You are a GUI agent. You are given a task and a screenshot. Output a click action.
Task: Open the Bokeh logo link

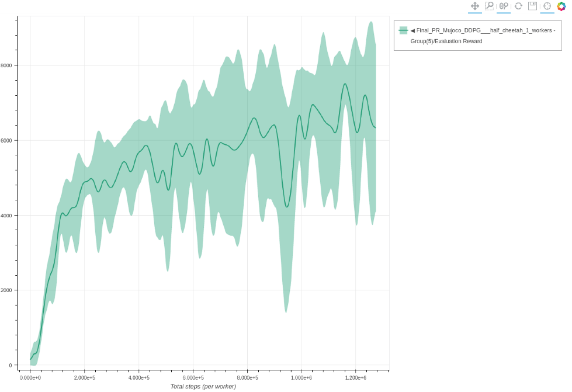point(561,6)
